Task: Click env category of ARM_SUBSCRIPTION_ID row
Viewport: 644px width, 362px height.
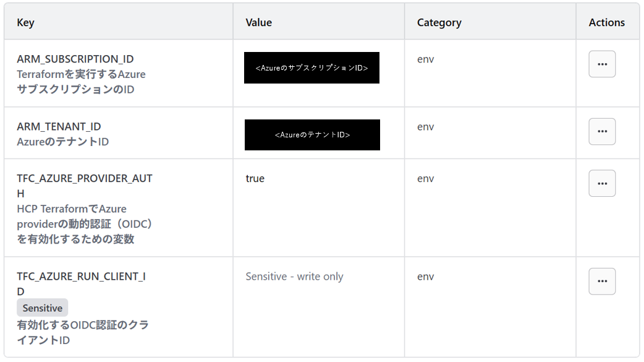Action: [x=425, y=59]
